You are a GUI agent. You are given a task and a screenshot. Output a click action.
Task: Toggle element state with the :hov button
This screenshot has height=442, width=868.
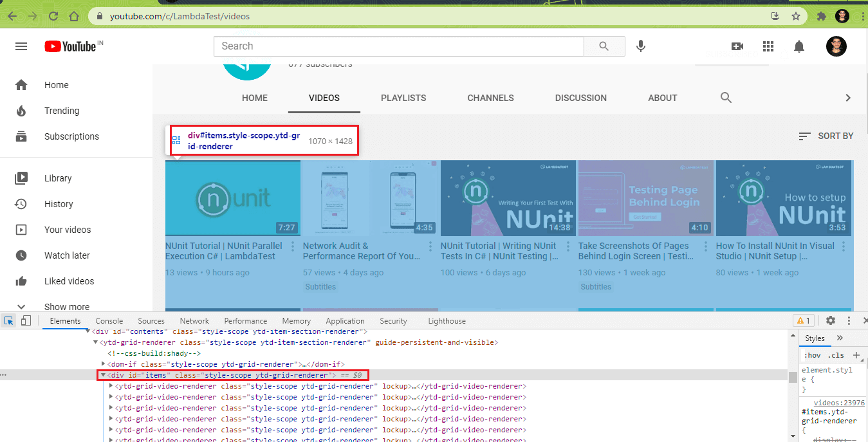point(812,355)
